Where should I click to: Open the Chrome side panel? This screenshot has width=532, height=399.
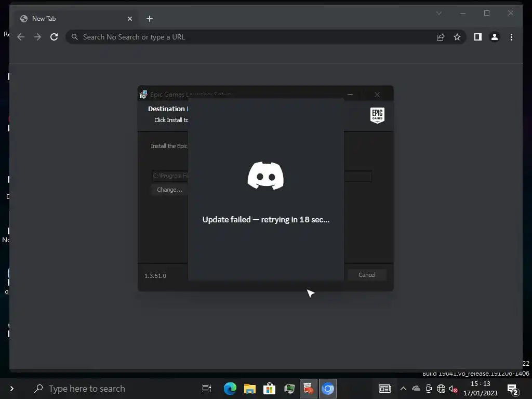(478, 37)
